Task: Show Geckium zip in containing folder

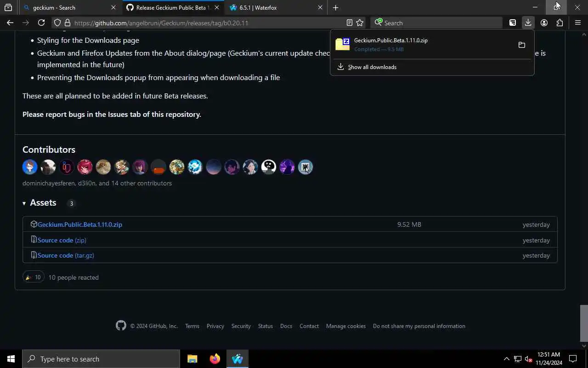Action: pyautogui.click(x=521, y=45)
